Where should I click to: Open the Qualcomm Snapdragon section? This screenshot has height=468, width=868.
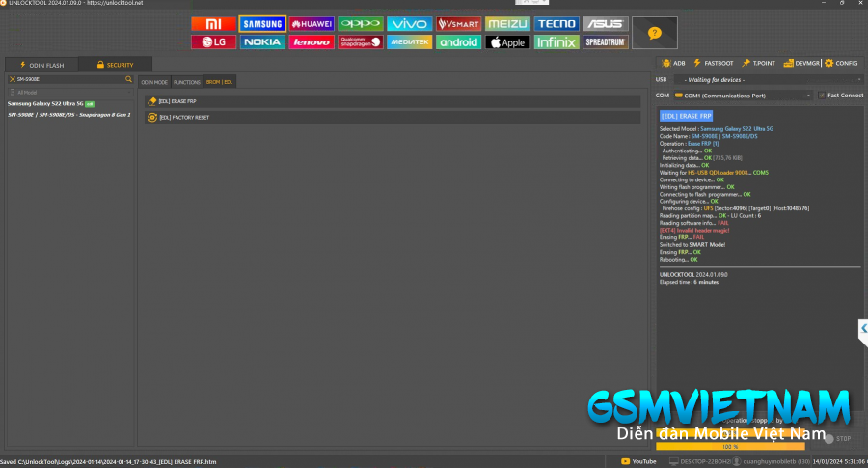[x=361, y=42]
